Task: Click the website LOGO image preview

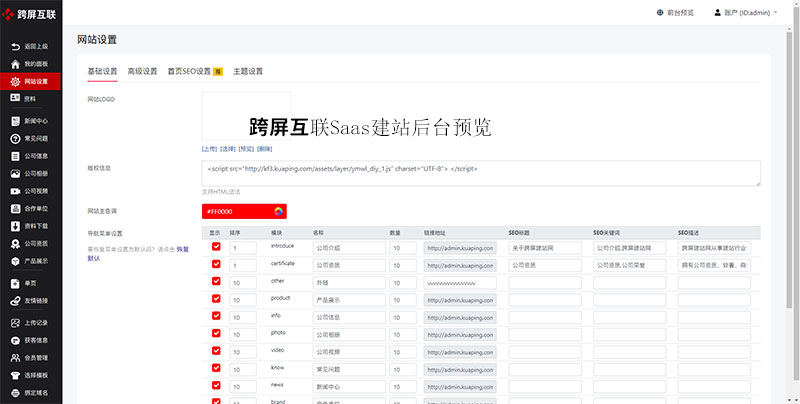Action: [x=246, y=116]
